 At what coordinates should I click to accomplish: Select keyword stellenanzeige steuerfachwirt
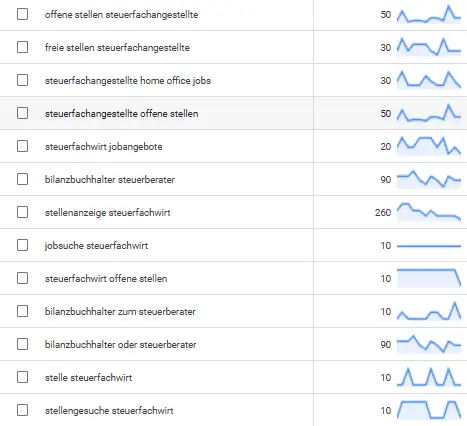coord(107,213)
